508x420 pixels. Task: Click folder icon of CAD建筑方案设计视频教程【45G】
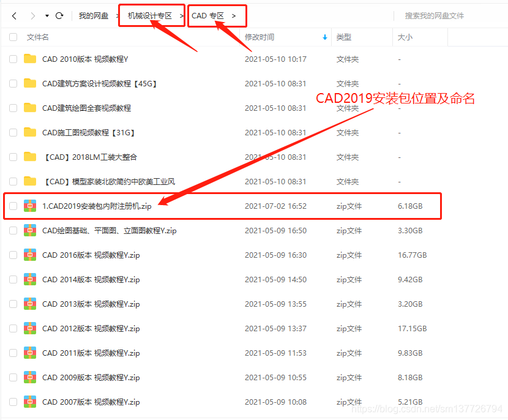coord(30,83)
